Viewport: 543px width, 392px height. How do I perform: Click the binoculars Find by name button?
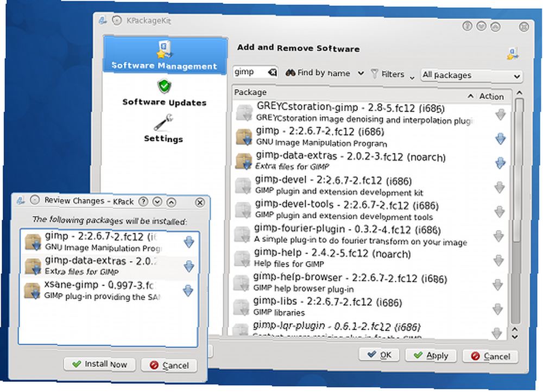[318, 73]
